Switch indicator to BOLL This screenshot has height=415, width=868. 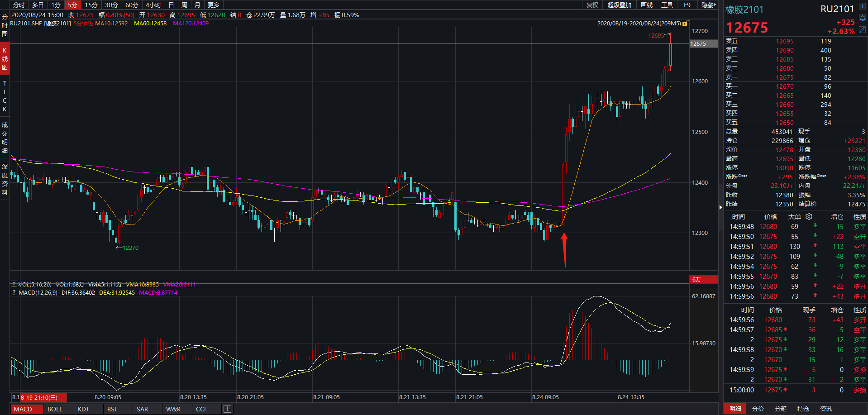[x=55, y=409]
